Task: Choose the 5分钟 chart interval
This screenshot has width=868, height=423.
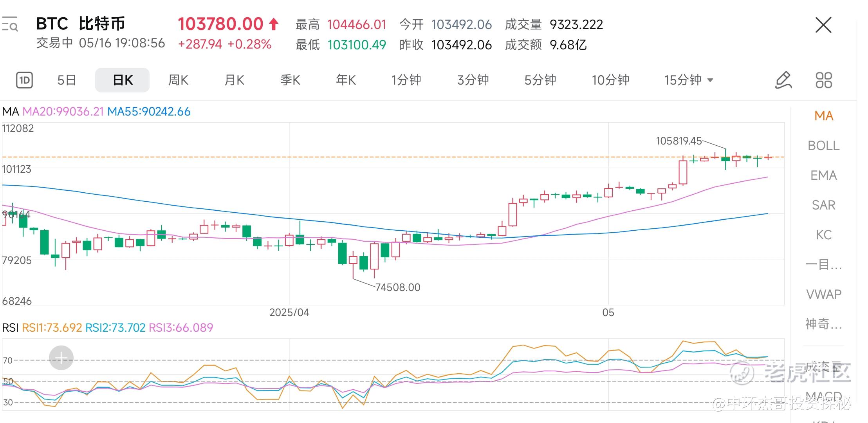Action: click(540, 80)
